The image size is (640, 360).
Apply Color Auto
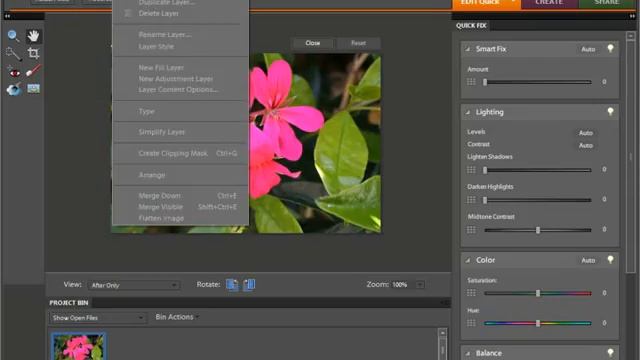tap(588, 260)
